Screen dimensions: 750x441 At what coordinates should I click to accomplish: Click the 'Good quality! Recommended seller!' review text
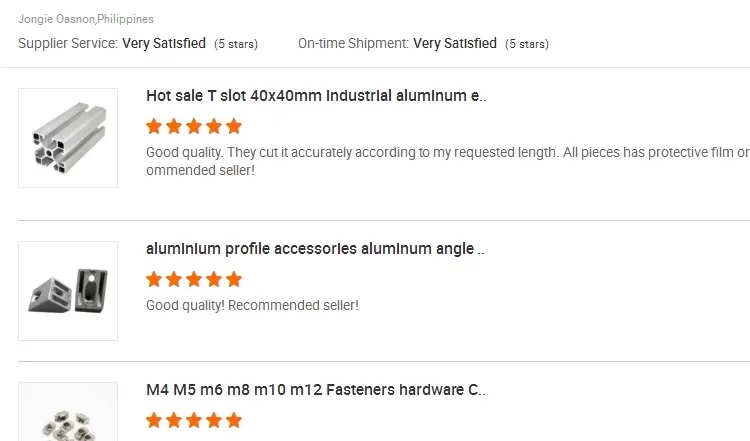pyautogui.click(x=252, y=305)
